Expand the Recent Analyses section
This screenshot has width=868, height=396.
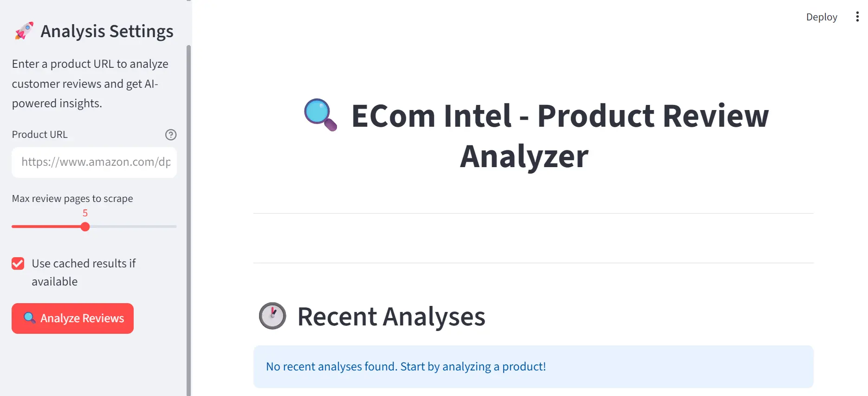391,316
